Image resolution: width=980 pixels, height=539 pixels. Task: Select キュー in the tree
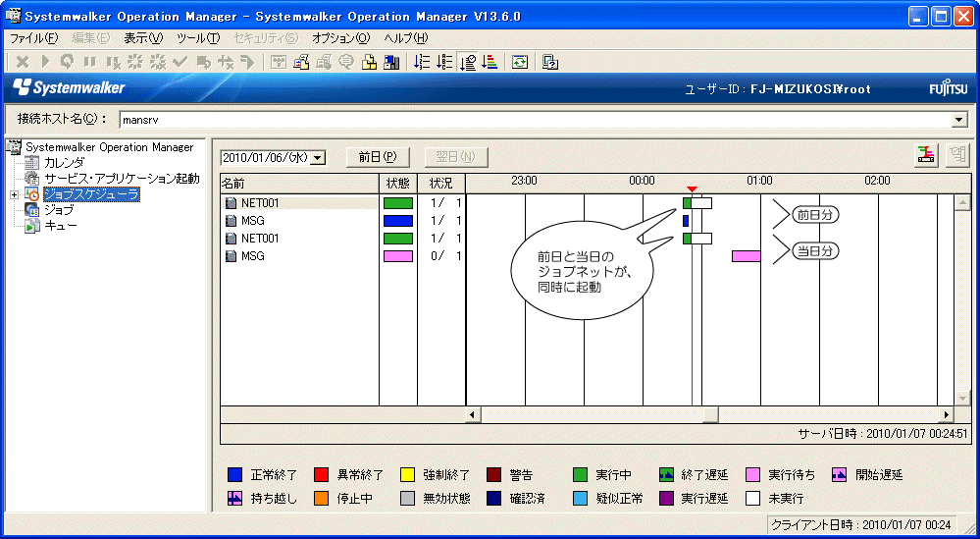pyautogui.click(x=60, y=226)
